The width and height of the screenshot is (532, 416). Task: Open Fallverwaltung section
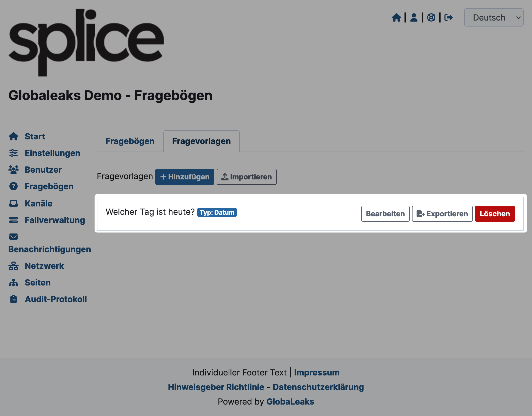click(55, 220)
